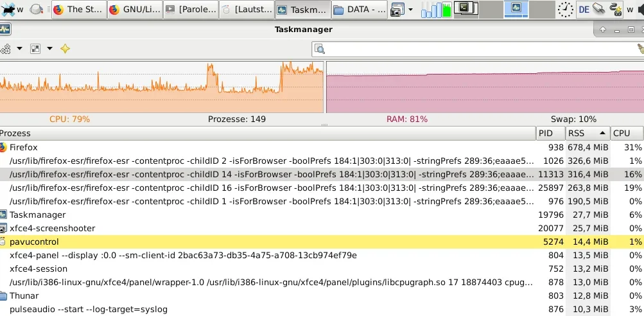The width and height of the screenshot is (644, 316).
Task: Toggle the RSS sort direction arrow
Action: [602, 133]
